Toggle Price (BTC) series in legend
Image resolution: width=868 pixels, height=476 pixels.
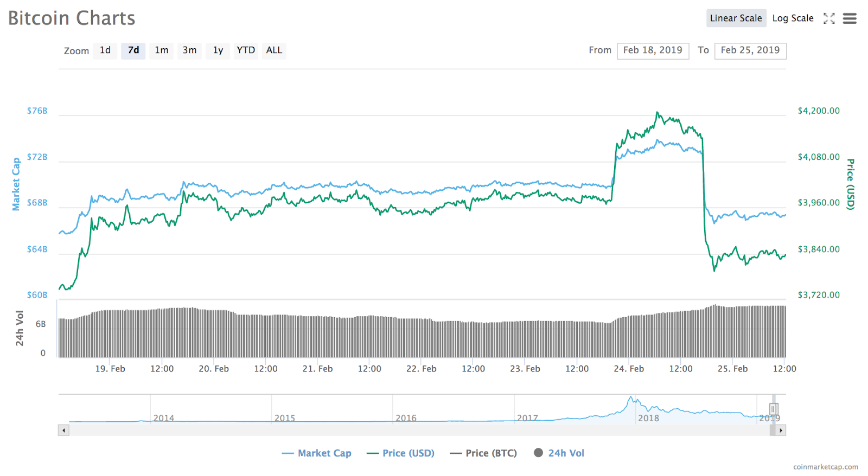483,453
